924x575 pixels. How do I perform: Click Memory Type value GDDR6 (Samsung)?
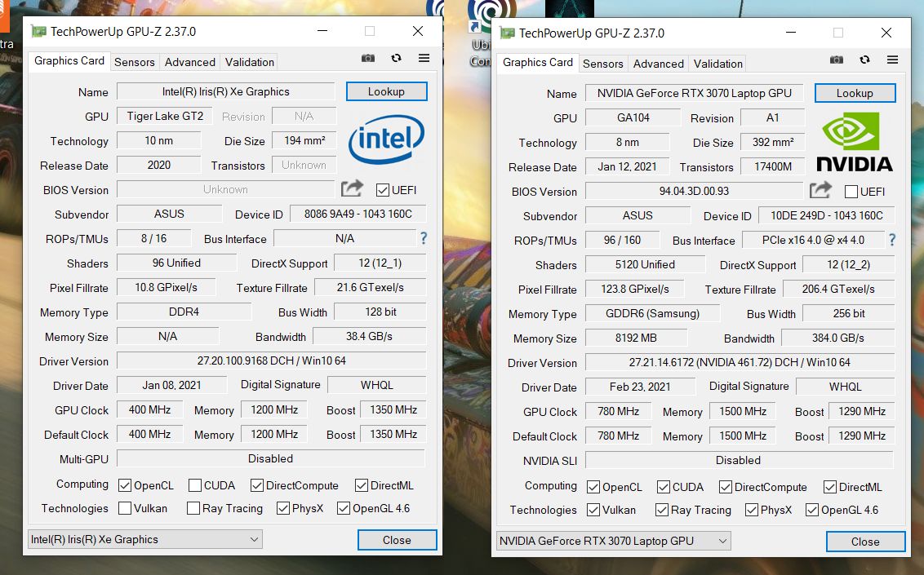653,314
